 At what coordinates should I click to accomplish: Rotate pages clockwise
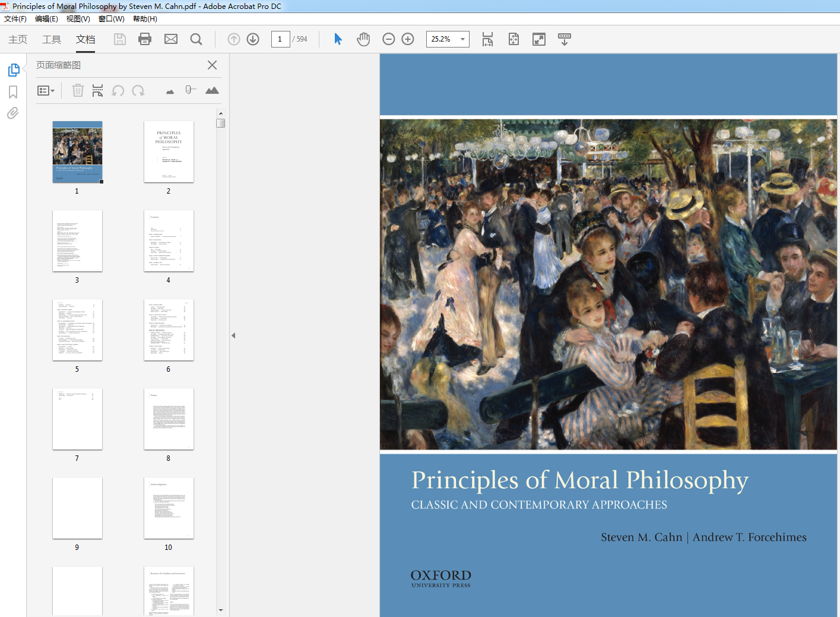click(x=138, y=91)
